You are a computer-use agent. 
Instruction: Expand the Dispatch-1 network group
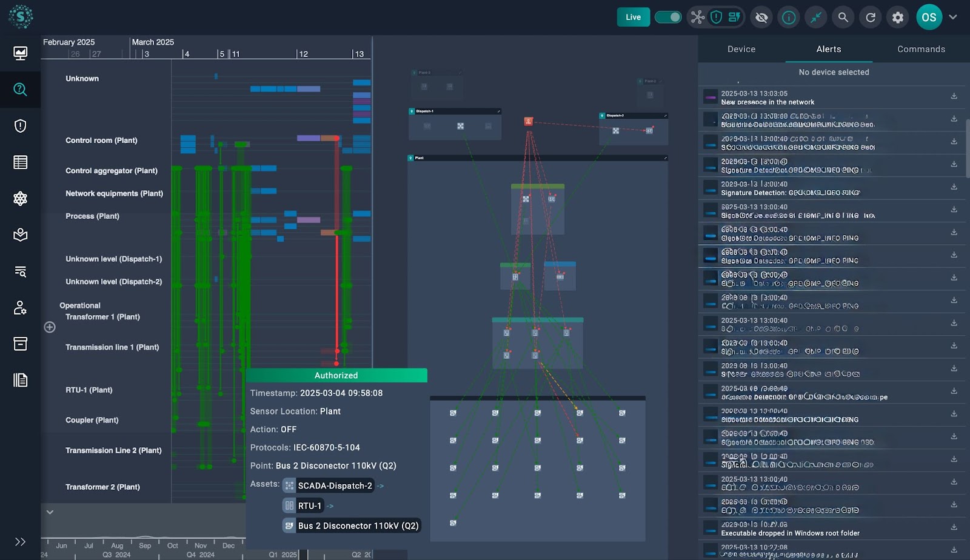[x=499, y=112]
